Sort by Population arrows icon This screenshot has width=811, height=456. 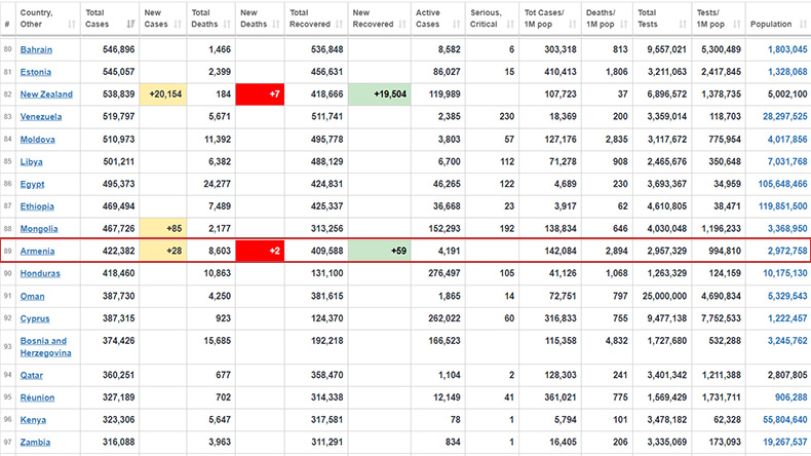[x=803, y=24]
